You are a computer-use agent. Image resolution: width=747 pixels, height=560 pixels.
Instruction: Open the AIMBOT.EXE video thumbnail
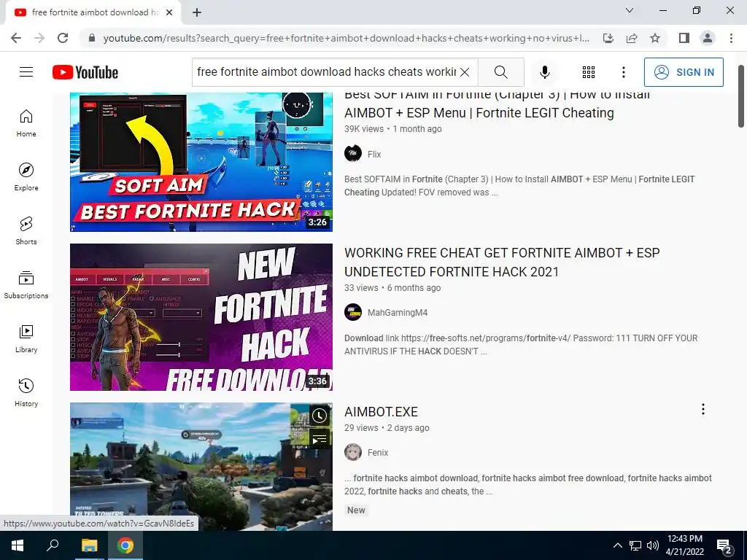(x=201, y=467)
